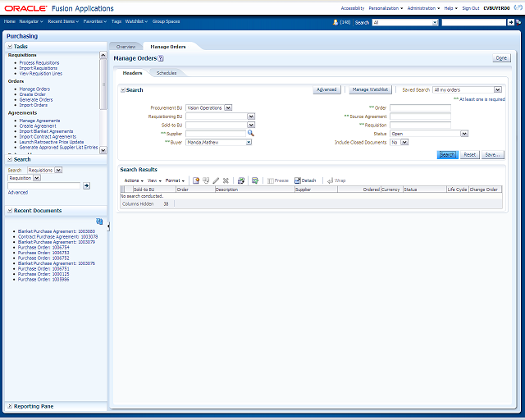Viewport: 525px width, 420px height.
Task: Click into the Order input field
Action: coord(420,107)
